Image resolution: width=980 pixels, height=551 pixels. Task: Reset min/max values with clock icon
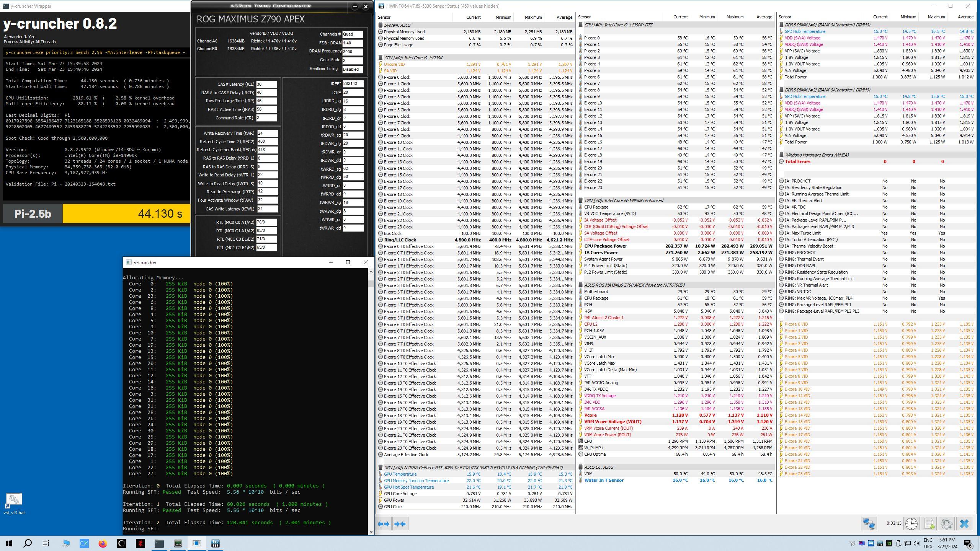pos(911,523)
